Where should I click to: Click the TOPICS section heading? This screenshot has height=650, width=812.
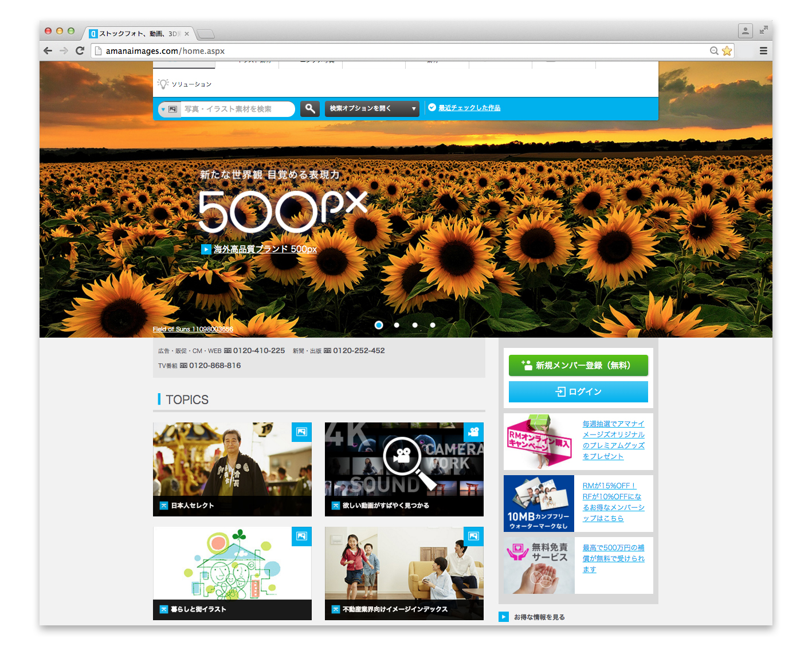[x=187, y=400]
